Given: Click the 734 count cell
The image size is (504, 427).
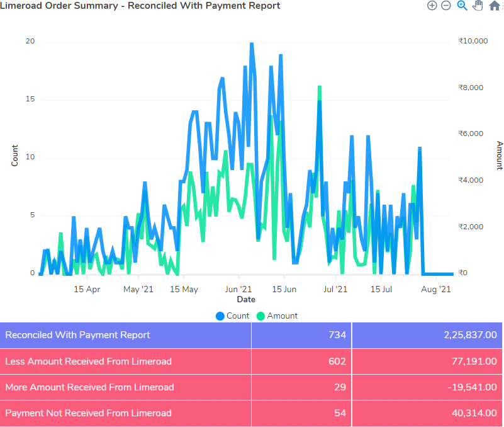Looking at the screenshot, I should tap(301, 335).
